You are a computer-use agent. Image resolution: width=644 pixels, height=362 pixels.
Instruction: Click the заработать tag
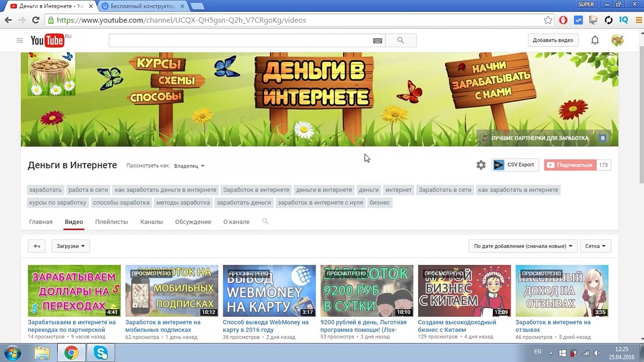pos(45,190)
